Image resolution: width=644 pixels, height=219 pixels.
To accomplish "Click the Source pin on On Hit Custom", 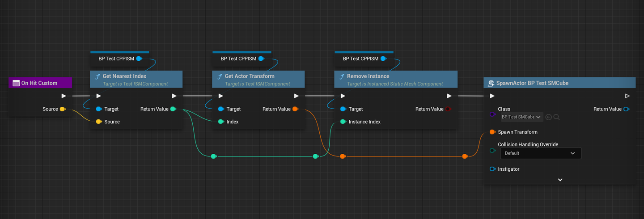I will click(x=63, y=109).
